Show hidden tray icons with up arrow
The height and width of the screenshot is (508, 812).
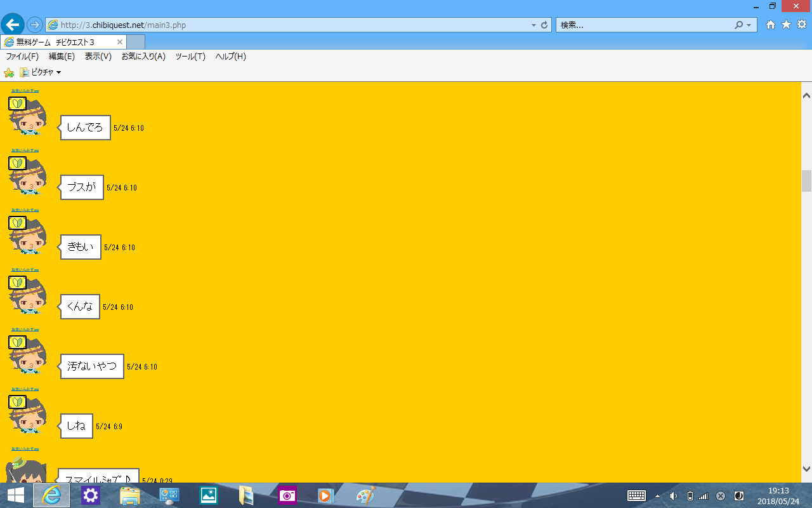657,496
